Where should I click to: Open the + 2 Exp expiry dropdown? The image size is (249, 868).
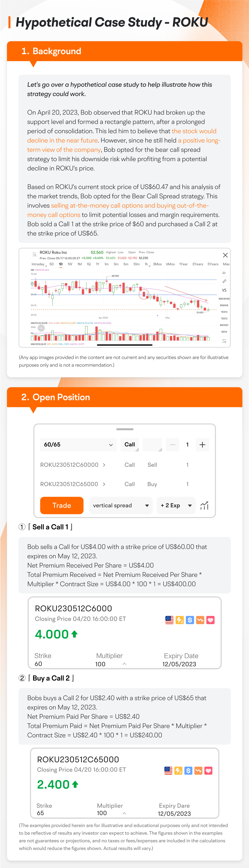coord(176,505)
